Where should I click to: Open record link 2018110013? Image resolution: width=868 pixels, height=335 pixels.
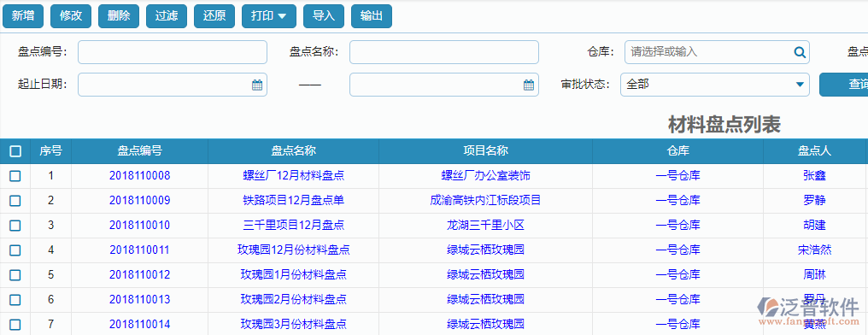pos(139,300)
